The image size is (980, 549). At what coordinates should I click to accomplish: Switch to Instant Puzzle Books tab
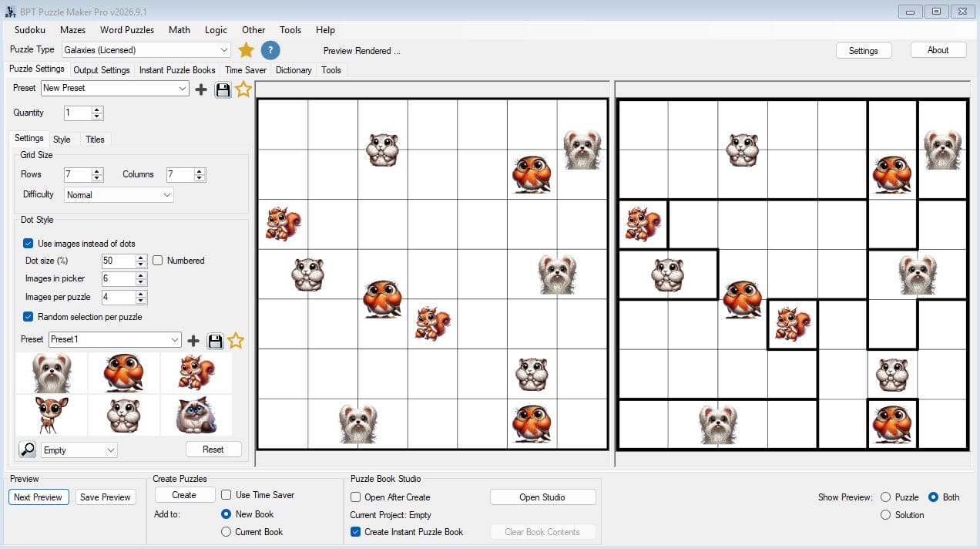[x=177, y=70]
